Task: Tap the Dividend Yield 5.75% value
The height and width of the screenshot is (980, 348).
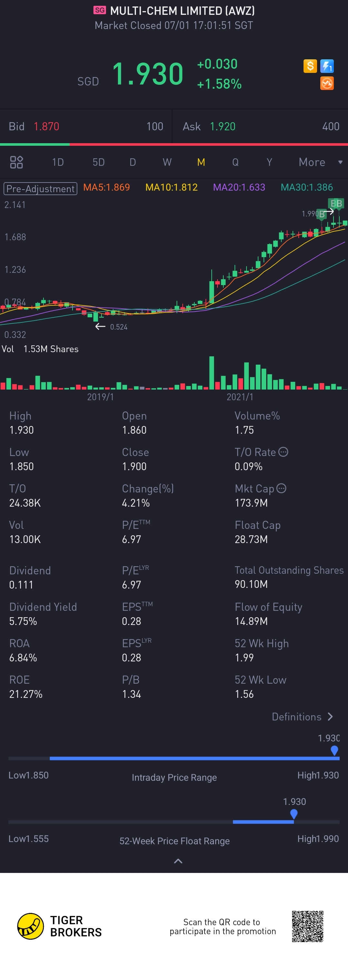Action: click(x=23, y=621)
